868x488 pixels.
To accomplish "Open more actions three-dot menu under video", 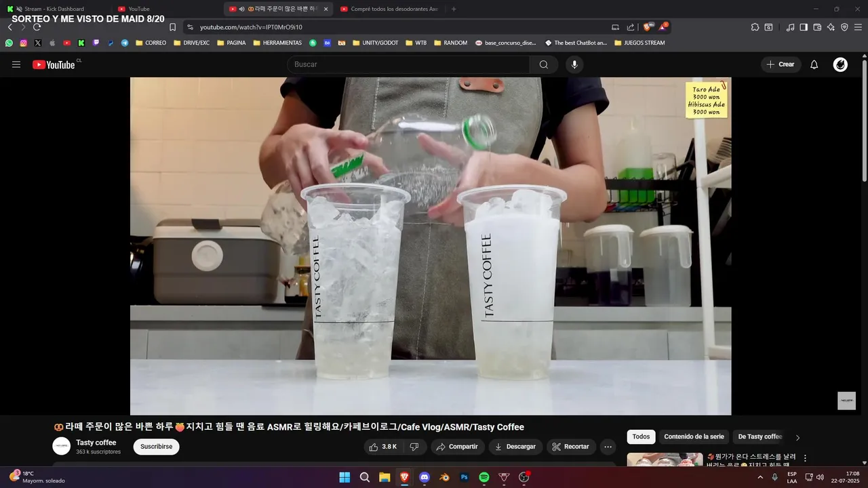I will click(x=608, y=447).
